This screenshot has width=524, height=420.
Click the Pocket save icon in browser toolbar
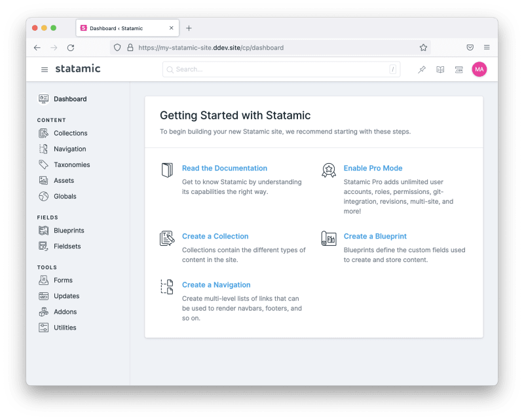[x=470, y=47]
